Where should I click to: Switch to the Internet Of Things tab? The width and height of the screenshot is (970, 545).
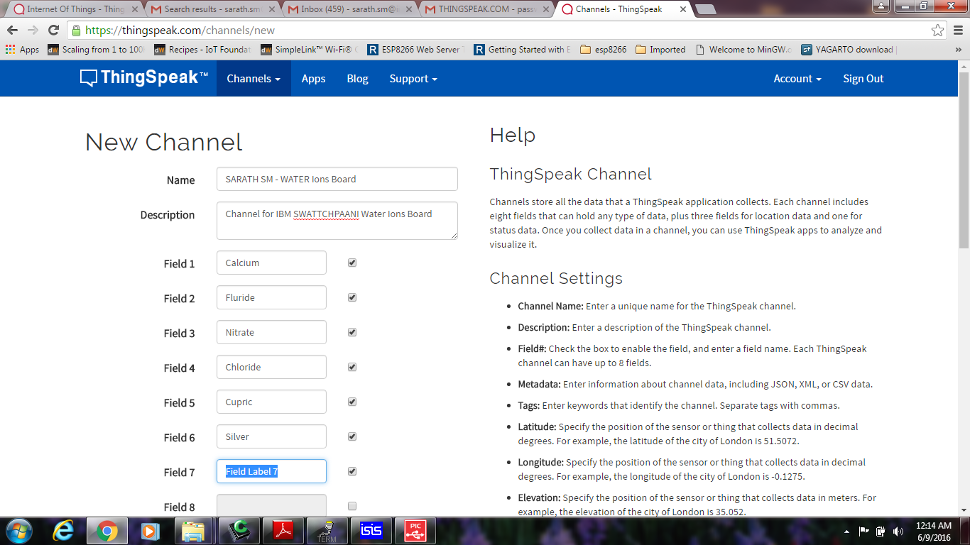[x=74, y=9]
